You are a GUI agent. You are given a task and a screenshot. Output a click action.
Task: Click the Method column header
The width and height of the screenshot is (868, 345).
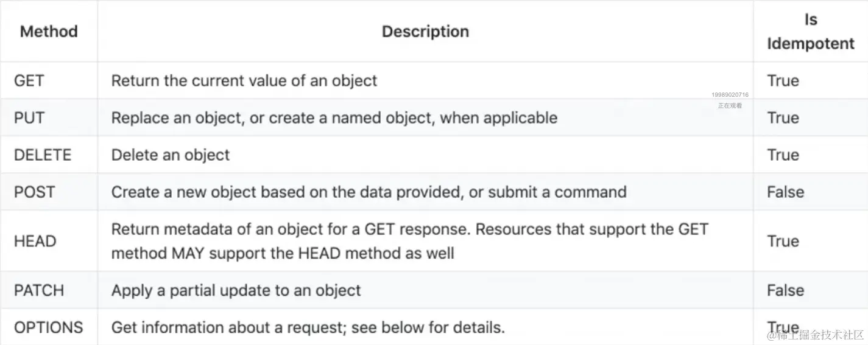[x=49, y=32]
